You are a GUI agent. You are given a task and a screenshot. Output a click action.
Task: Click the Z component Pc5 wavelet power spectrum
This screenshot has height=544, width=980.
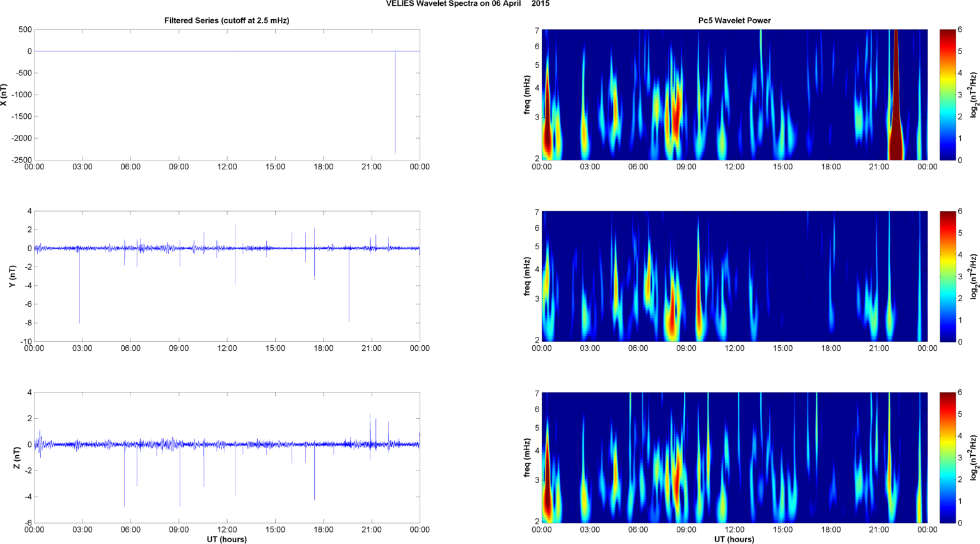[x=734, y=458]
